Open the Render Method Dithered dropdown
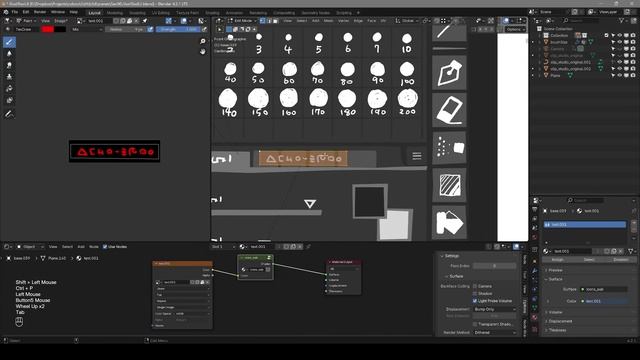The width and height of the screenshot is (640, 360). tap(494, 333)
